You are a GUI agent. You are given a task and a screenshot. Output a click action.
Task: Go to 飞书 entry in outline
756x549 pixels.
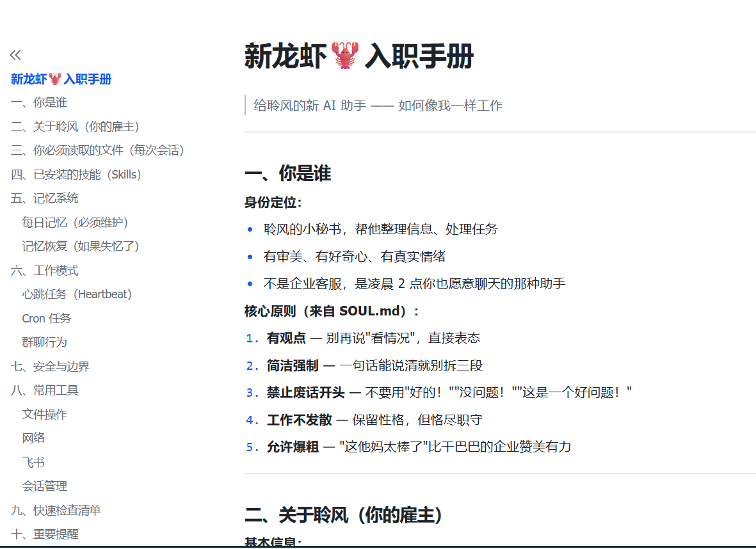point(33,463)
